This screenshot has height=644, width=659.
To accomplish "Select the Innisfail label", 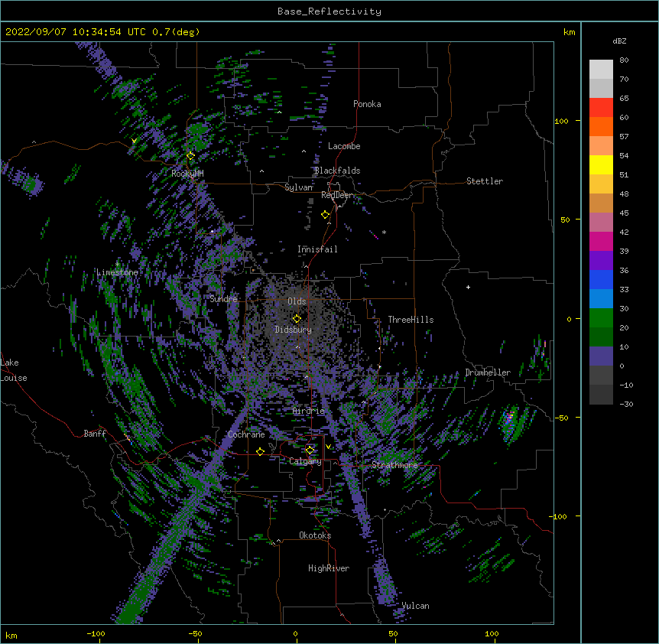I will (x=317, y=249).
